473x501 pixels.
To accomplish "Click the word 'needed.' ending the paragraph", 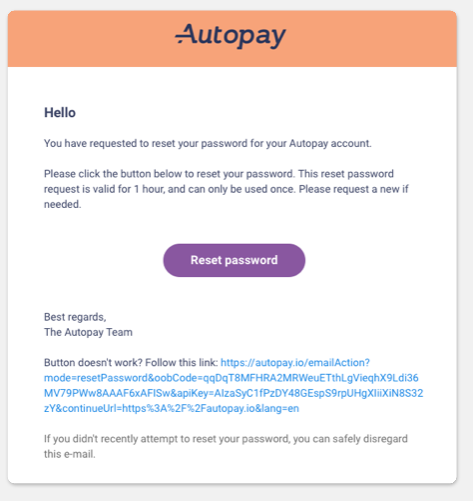I will pyautogui.click(x=63, y=204).
